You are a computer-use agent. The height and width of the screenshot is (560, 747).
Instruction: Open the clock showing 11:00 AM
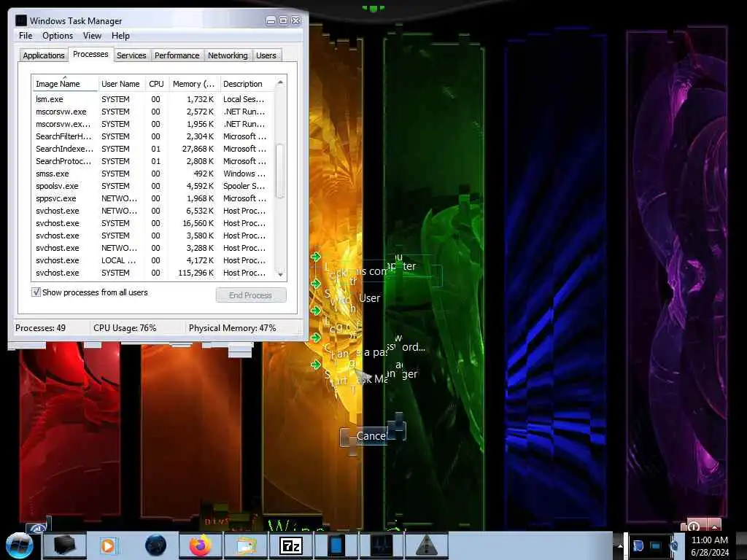coord(709,546)
